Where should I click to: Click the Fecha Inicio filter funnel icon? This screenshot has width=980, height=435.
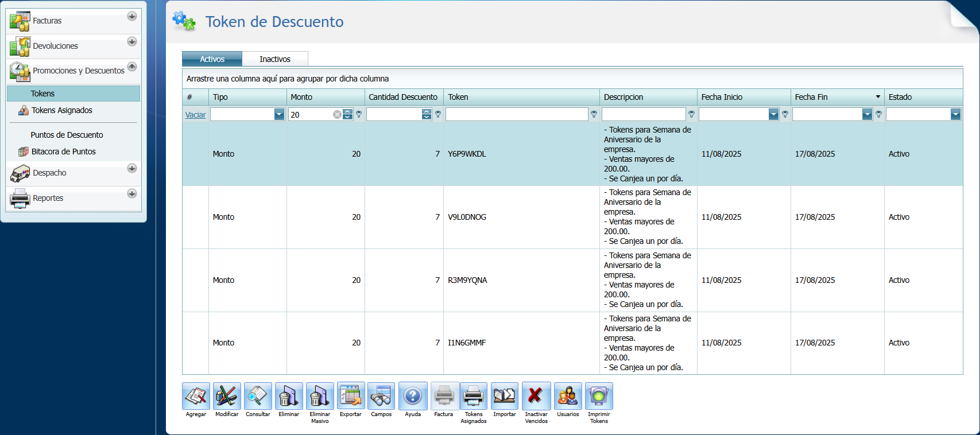(785, 115)
